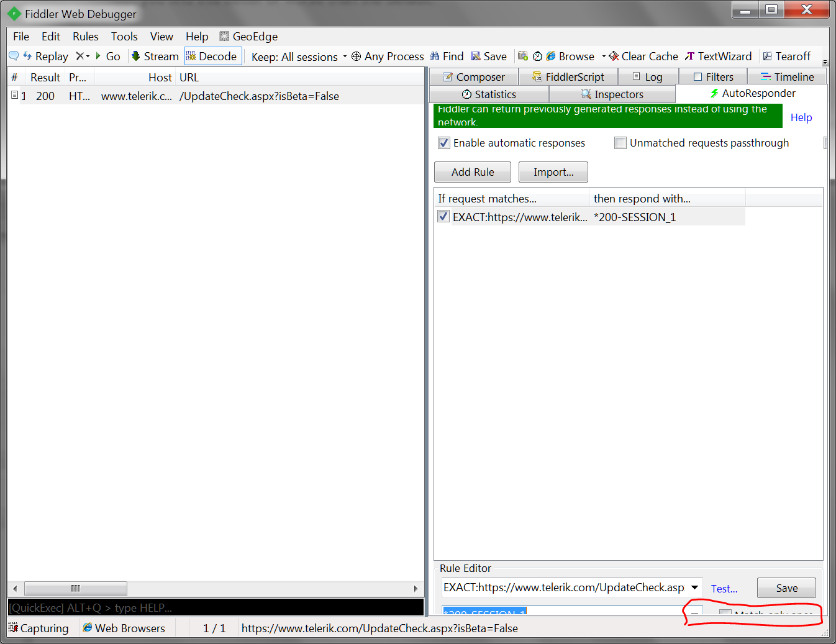The height and width of the screenshot is (644, 836).
Task: Launch Browse with the Internet Explorer icon
Action: (570, 56)
